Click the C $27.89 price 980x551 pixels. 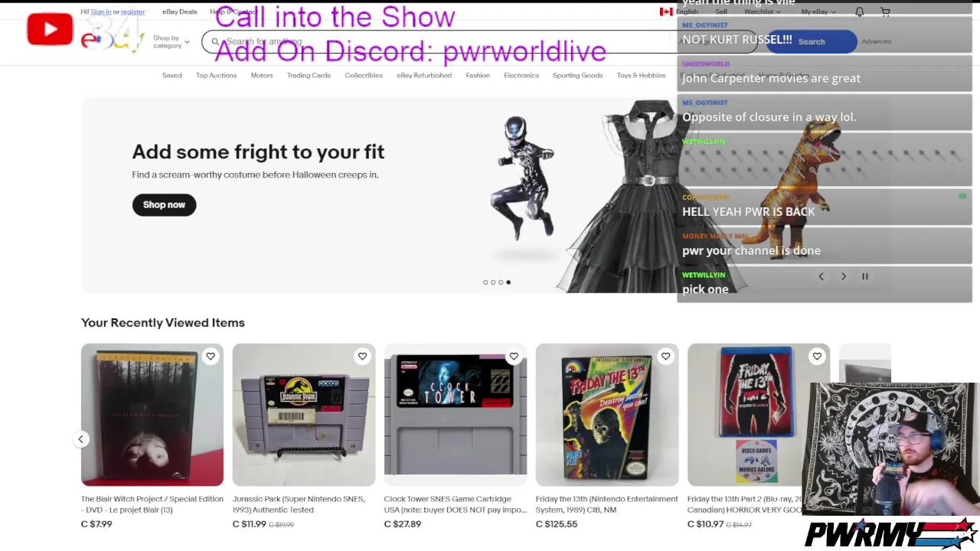coord(403,524)
